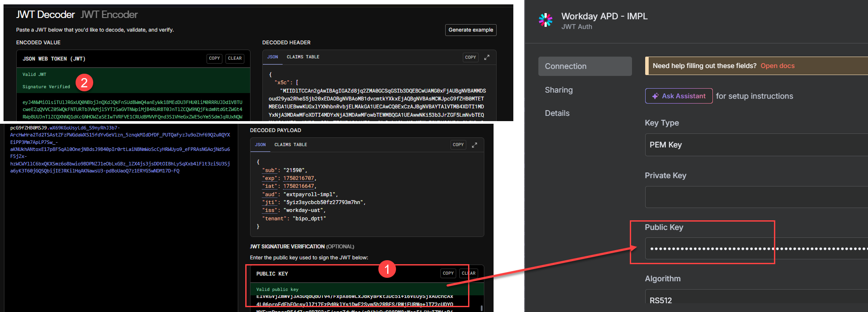The width and height of the screenshot is (868, 312).
Task: Open the Key Type dropdown showing PEM Key
Action: (756, 145)
